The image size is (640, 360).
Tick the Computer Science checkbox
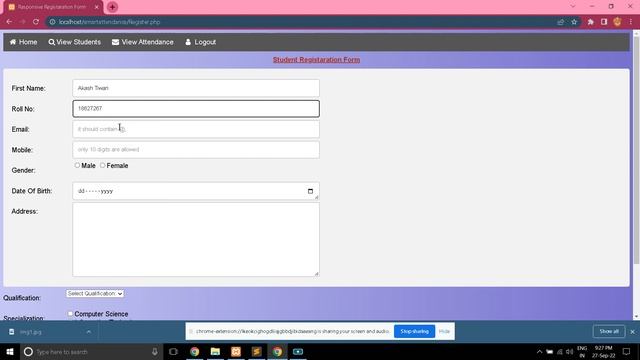click(x=70, y=313)
